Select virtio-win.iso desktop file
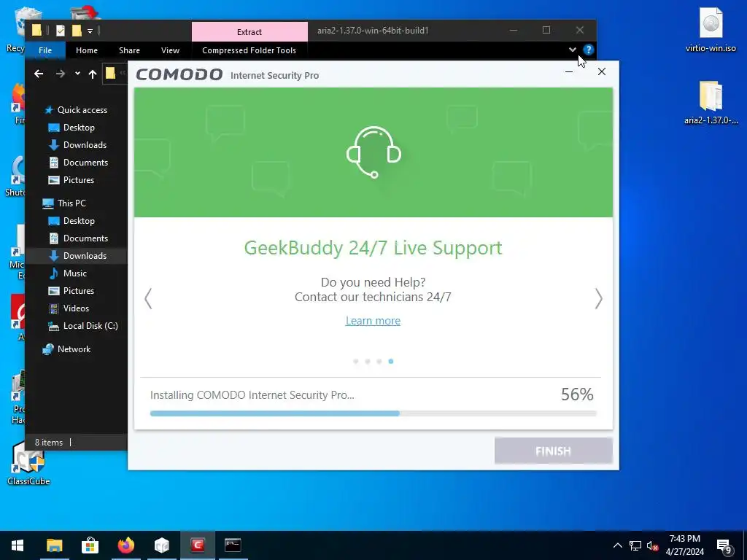 coord(711,29)
